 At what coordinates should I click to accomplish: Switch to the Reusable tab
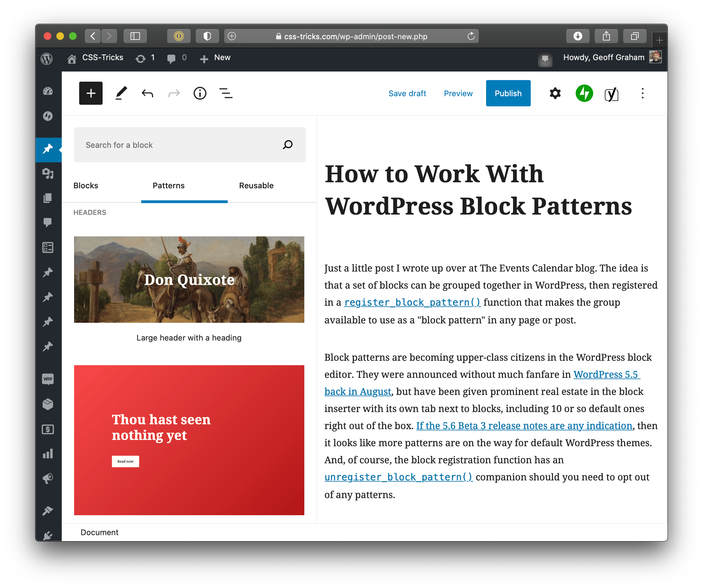256,186
